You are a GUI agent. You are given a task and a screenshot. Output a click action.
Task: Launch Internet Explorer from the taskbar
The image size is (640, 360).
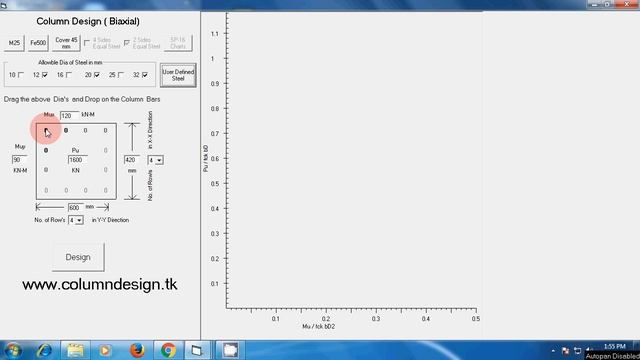pyautogui.click(x=44, y=350)
